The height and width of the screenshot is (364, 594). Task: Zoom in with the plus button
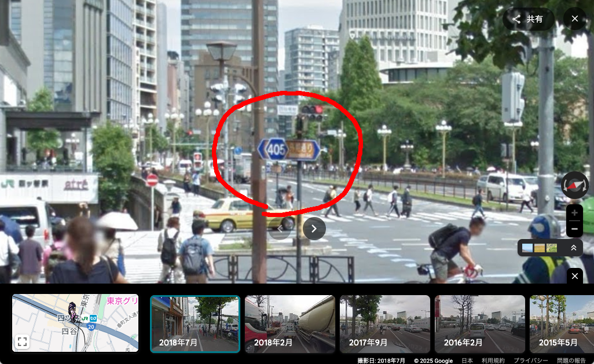click(574, 212)
